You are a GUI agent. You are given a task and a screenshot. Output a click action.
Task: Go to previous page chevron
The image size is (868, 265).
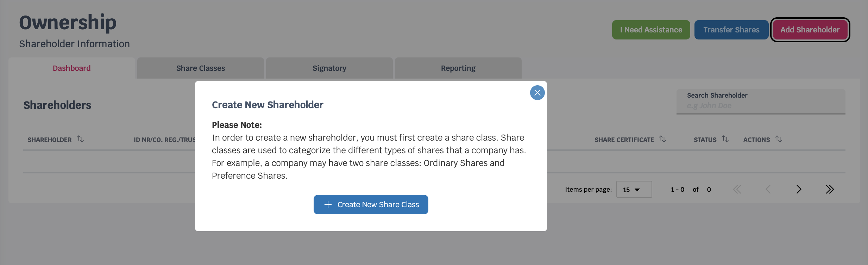pos(768,189)
